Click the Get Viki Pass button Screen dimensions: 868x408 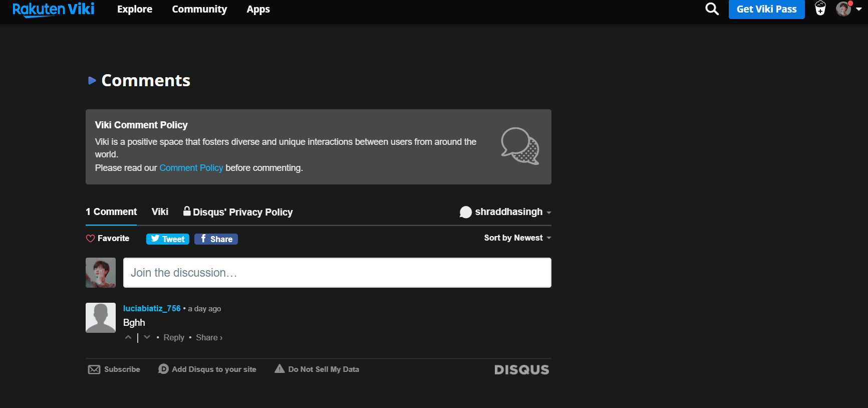[x=766, y=10]
